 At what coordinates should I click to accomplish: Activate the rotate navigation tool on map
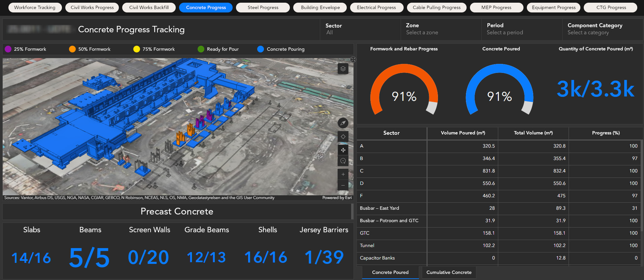[x=343, y=161]
